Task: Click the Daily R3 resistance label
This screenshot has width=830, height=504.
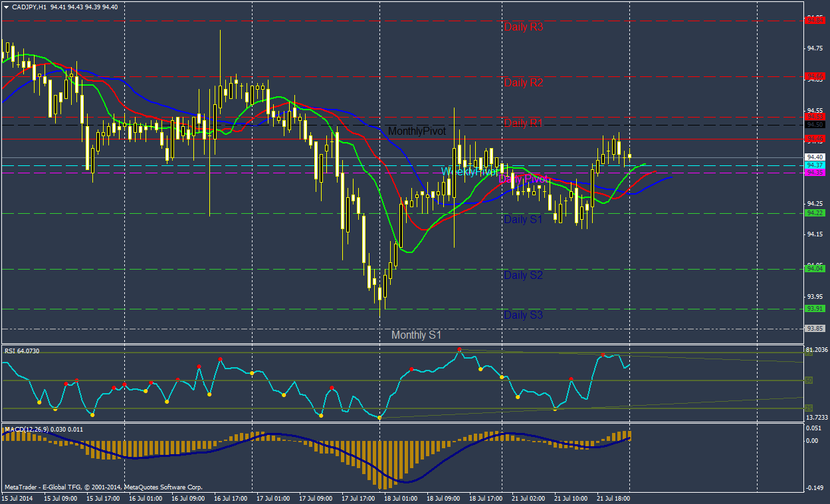Action: 524,27
